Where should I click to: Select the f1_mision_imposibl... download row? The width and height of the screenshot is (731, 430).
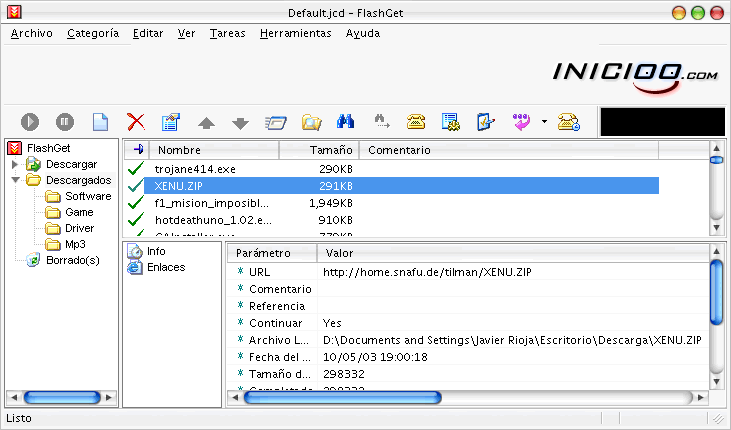pyautogui.click(x=392, y=203)
